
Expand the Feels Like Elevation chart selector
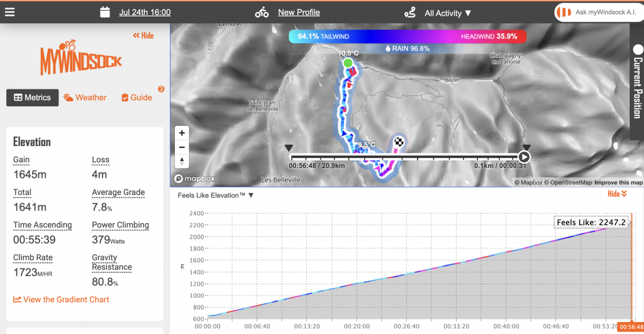click(216, 196)
